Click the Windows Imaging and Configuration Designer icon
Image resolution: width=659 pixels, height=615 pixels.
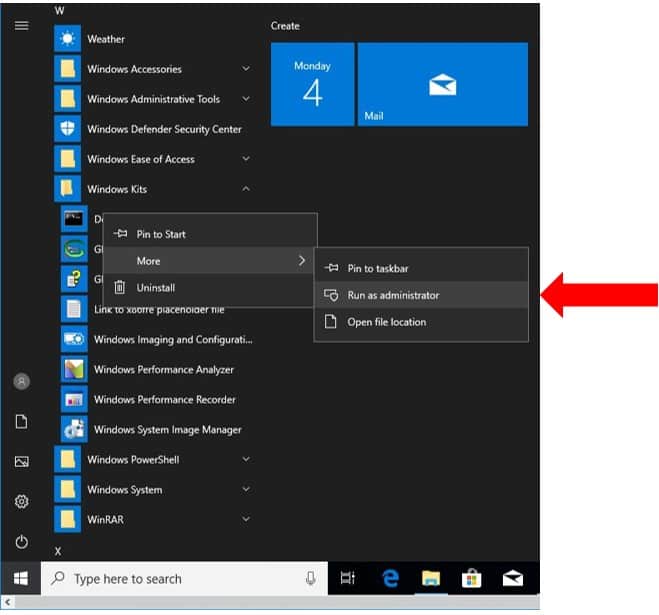click(x=74, y=339)
